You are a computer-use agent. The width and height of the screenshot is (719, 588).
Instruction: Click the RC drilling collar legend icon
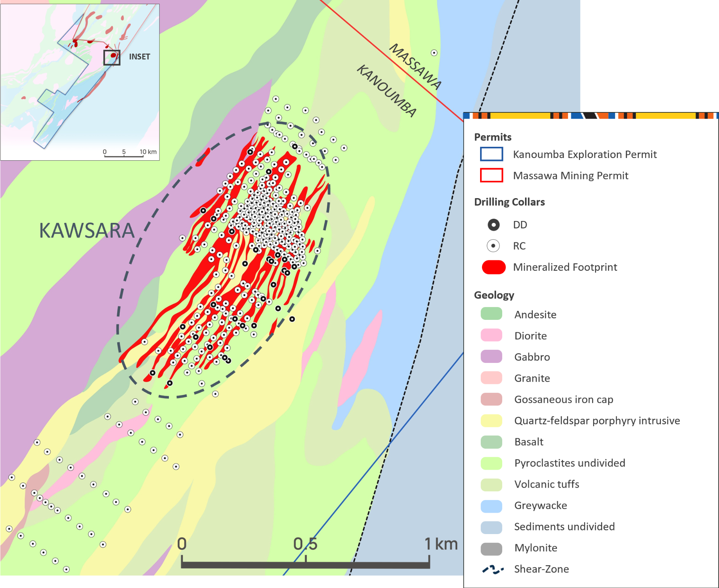pyautogui.click(x=493, y=246)
